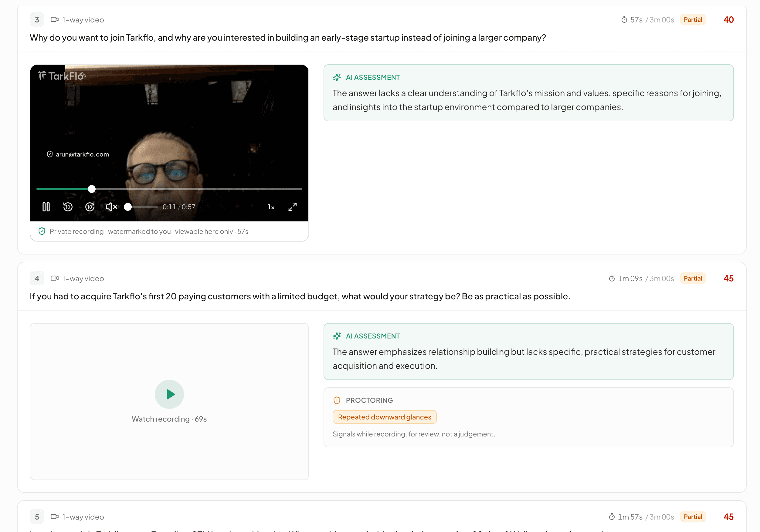Click the Repeated downward glances tag
The image size is (760, 532).
pyautogui.click(x=385, y=417)
